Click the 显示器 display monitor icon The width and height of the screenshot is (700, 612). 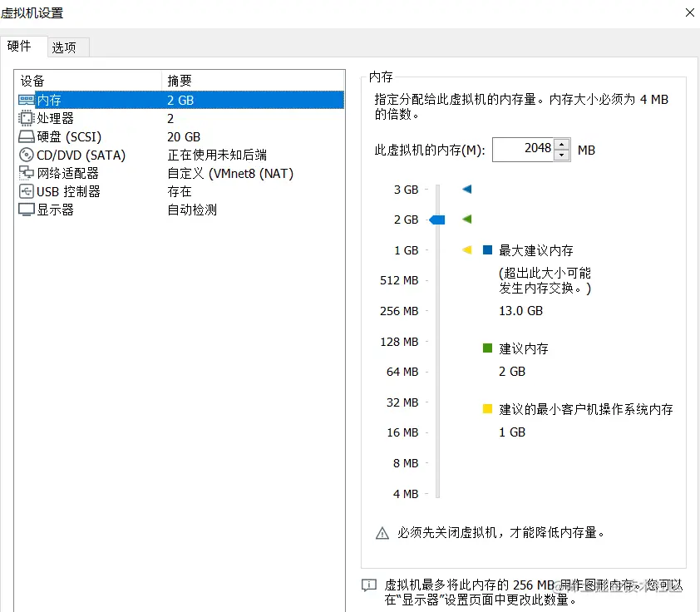(26, 210)
